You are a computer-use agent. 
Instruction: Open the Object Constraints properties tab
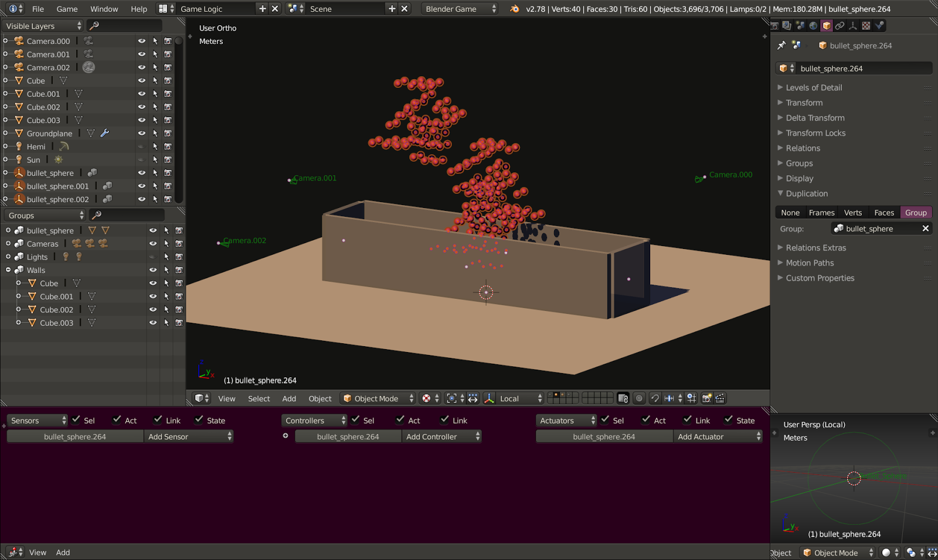click(840, 25)
